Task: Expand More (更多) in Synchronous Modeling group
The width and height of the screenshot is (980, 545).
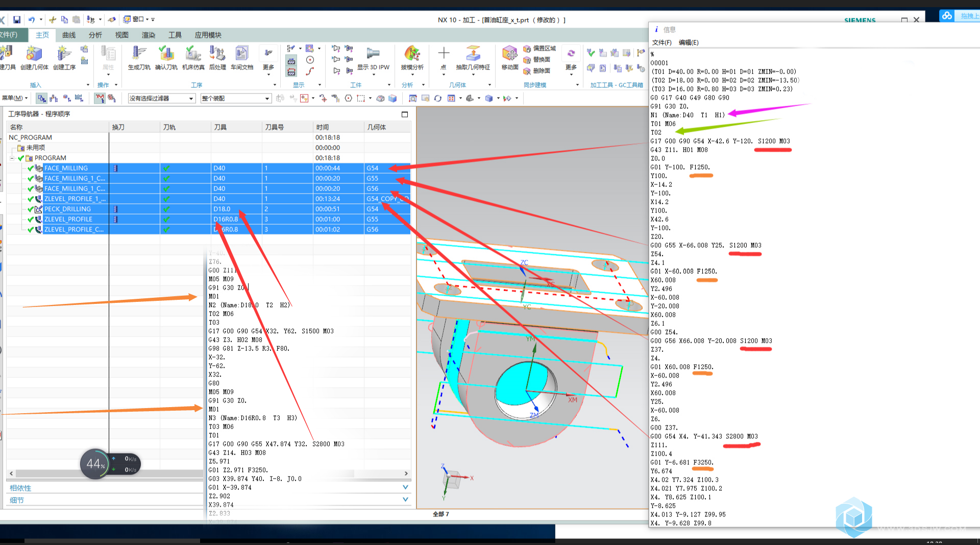Action: [571, 60]
